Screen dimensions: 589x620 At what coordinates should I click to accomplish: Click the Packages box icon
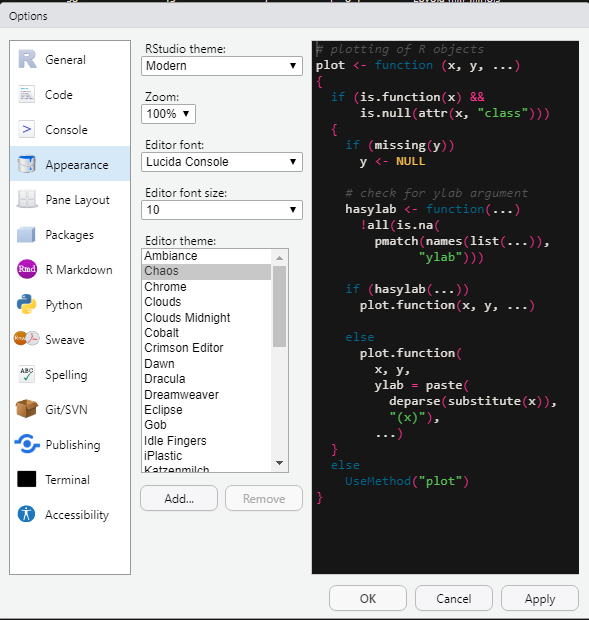[27, 234]
